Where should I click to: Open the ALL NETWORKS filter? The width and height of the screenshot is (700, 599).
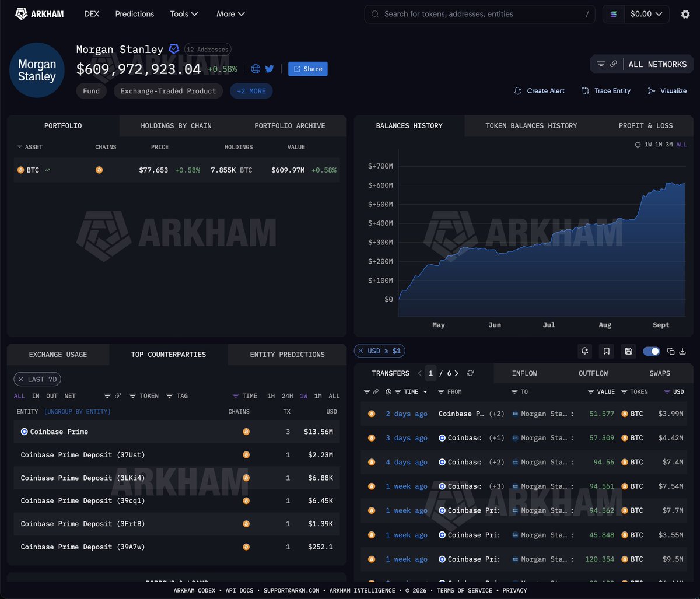pyautogui.click(x=642, y=64)
